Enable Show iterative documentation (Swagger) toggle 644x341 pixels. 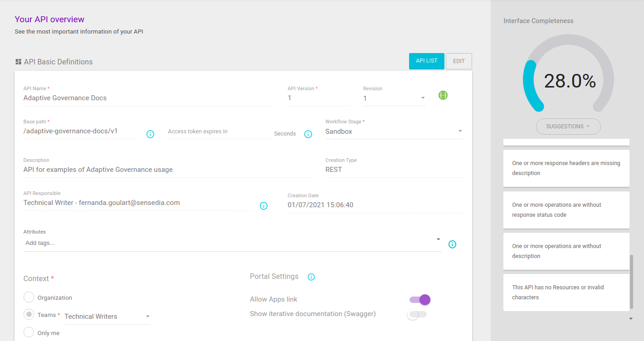point(417,314)
